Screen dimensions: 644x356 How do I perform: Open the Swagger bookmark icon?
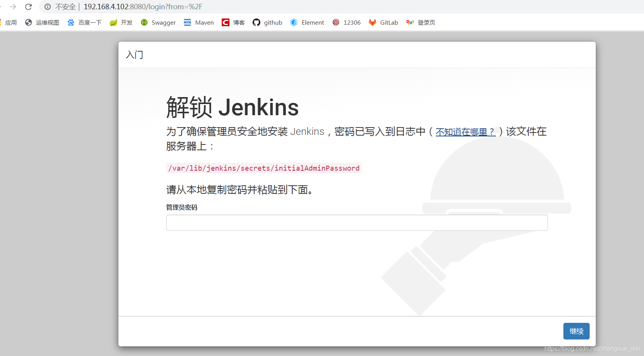point(144,22)
